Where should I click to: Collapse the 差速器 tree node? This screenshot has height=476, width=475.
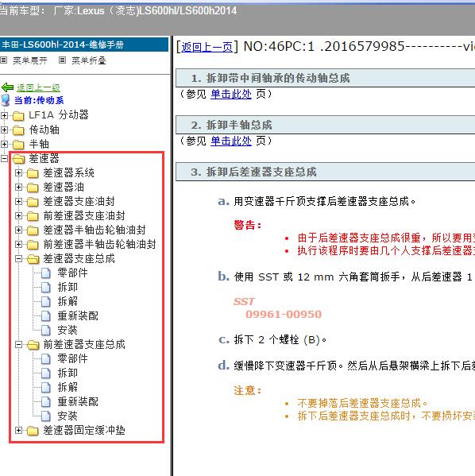(x=4, y=158)
